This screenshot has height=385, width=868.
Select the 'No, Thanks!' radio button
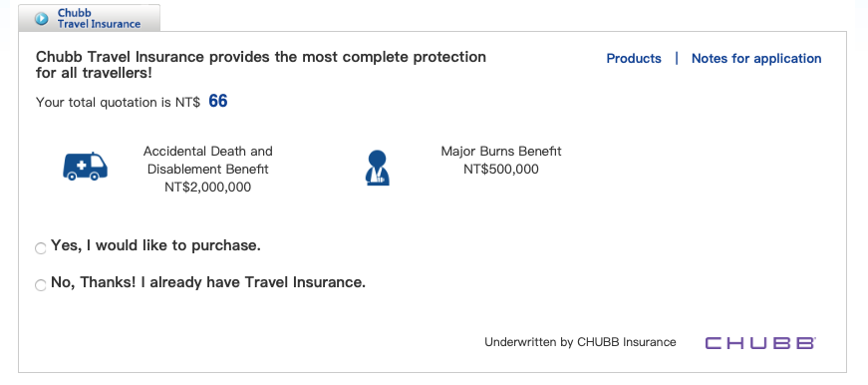[41, 284]
